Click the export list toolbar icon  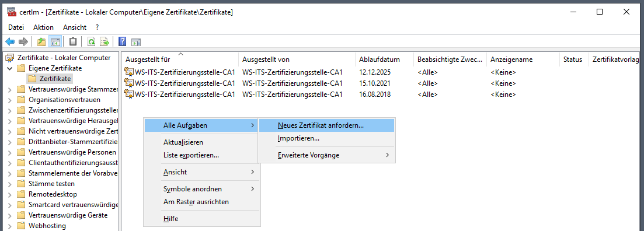coord(105,41)
